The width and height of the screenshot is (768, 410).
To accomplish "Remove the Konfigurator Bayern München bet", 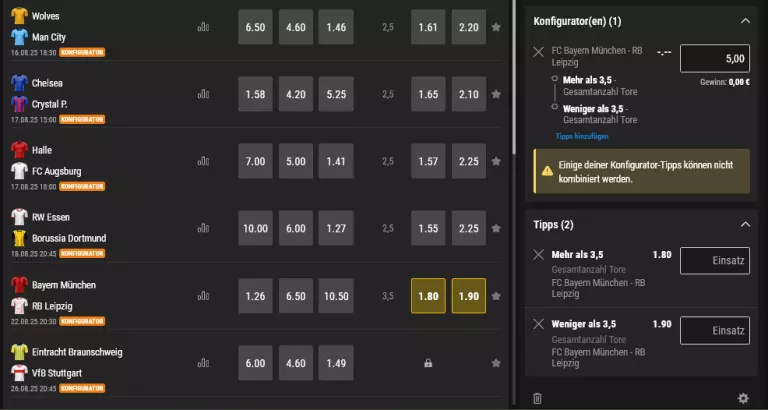I will (x=538, y=52).
